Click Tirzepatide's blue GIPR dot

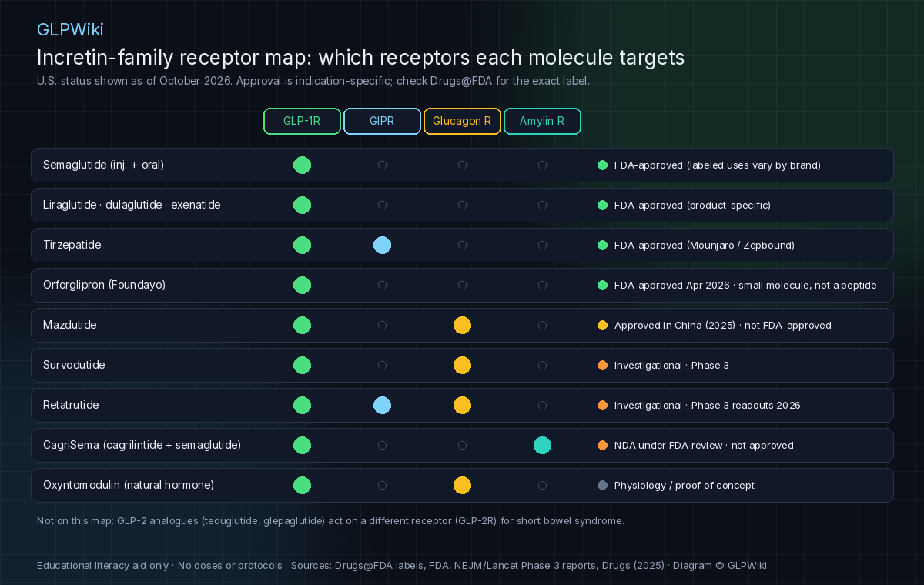(382, 245)
